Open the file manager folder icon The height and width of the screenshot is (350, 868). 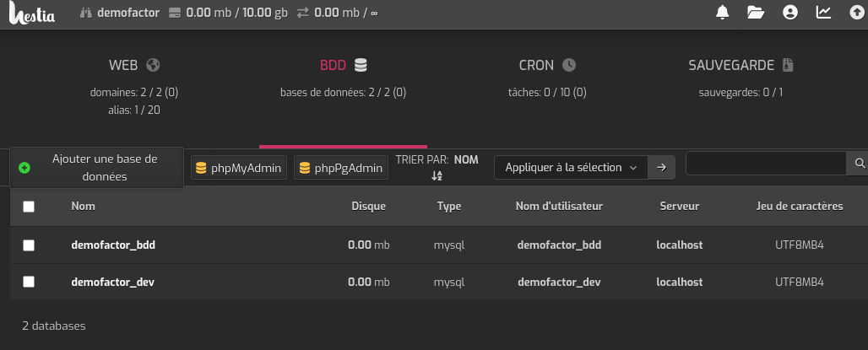click(756, 13)
